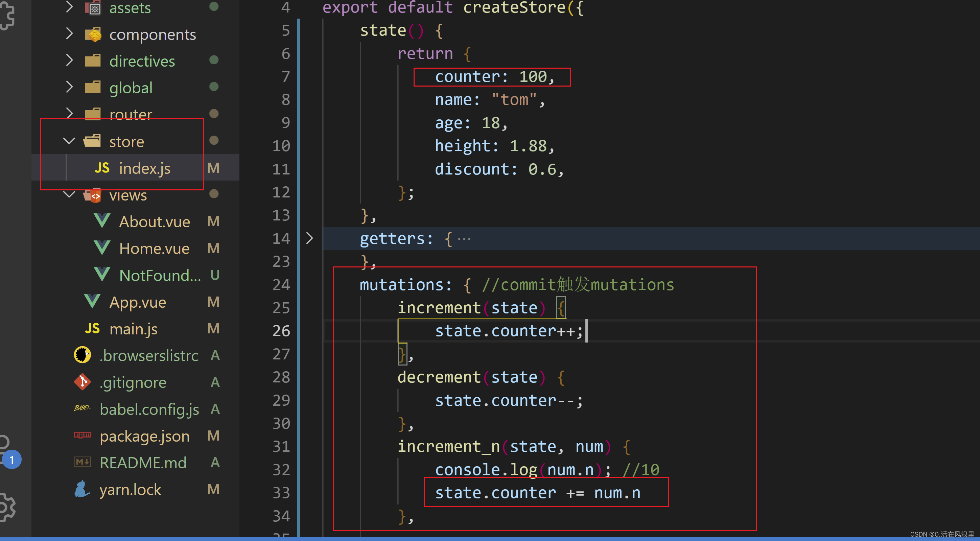Open index.js in the store folder
Screen dimensions: 980x541
pyautogui.click(x=145, y=168)
